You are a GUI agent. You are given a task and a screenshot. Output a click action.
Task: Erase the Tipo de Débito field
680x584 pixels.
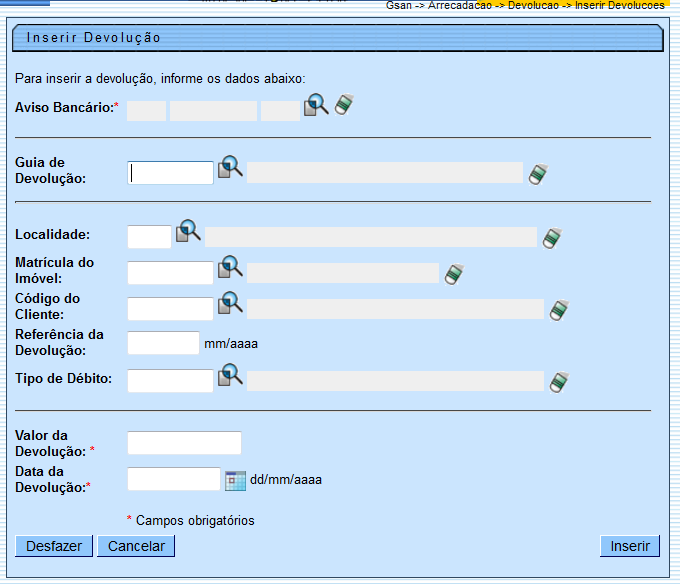(559, 382)
